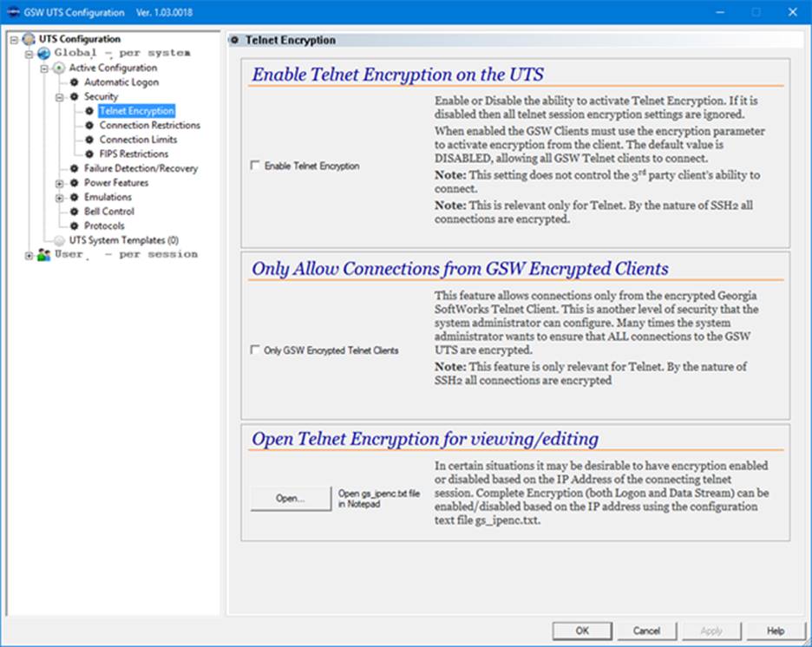Select Power Features tree item
812x647 pixels.
click(116, 183)
